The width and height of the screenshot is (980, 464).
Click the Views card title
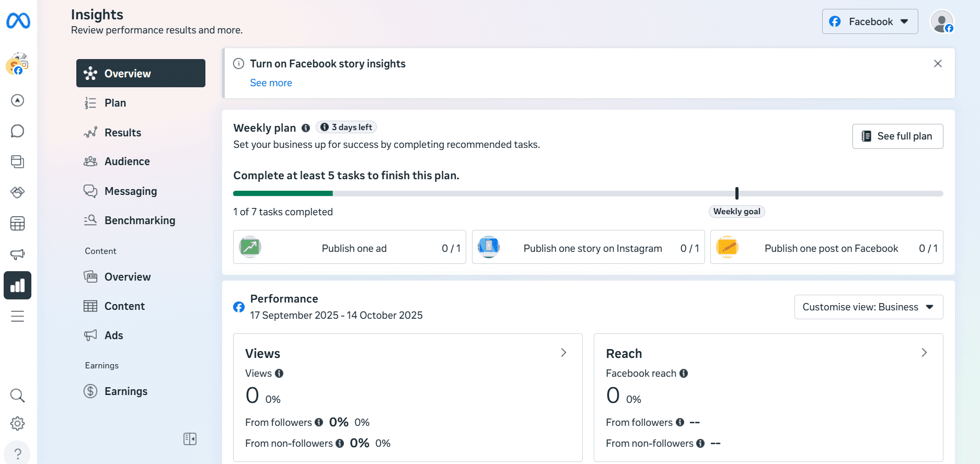tap(262, 354)
